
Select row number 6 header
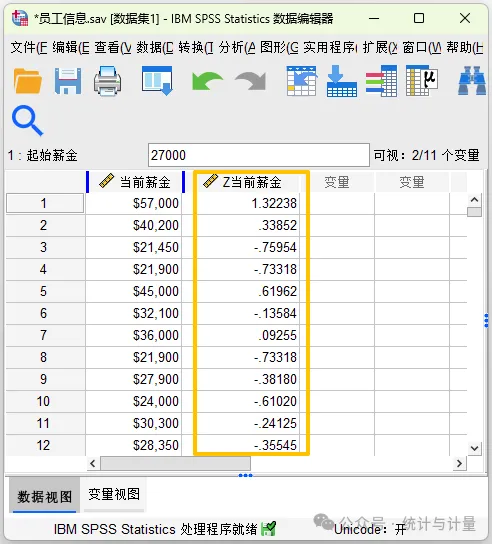(45, 313)
